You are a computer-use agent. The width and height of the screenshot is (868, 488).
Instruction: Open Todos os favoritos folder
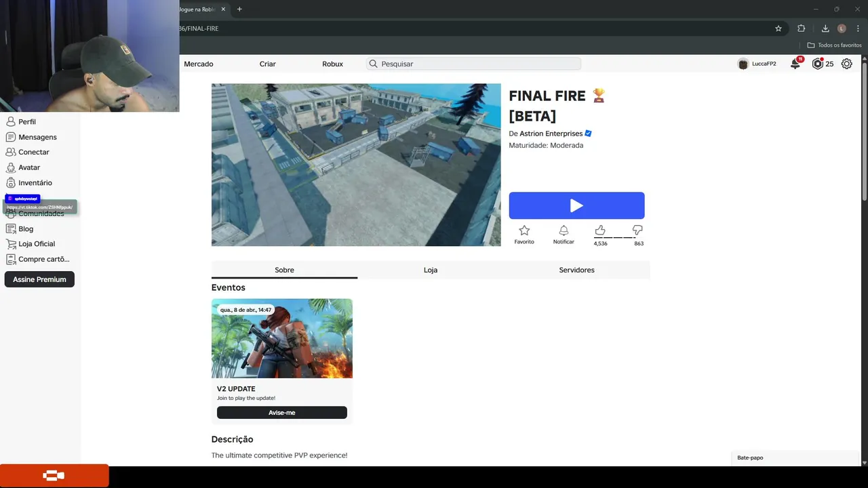pyautogui.click(x=834, y=45)
